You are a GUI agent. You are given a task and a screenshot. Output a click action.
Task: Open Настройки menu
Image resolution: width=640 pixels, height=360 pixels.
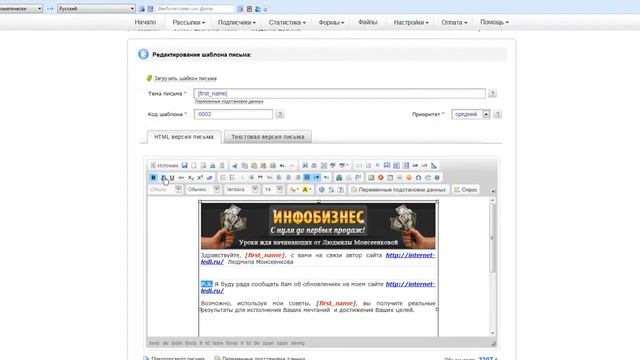pos(411,22)
